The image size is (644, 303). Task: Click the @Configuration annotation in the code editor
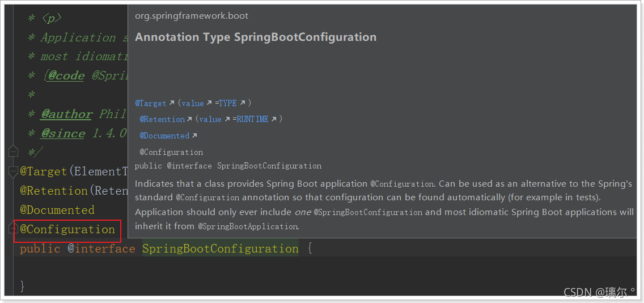(x=67, y=229)
